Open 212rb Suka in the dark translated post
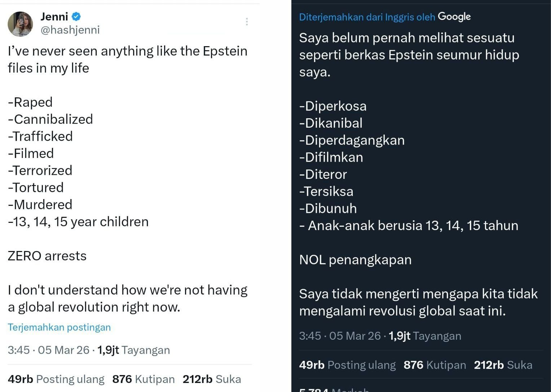The width and height of the screenshot is (551, 392). tap(503, 365)
